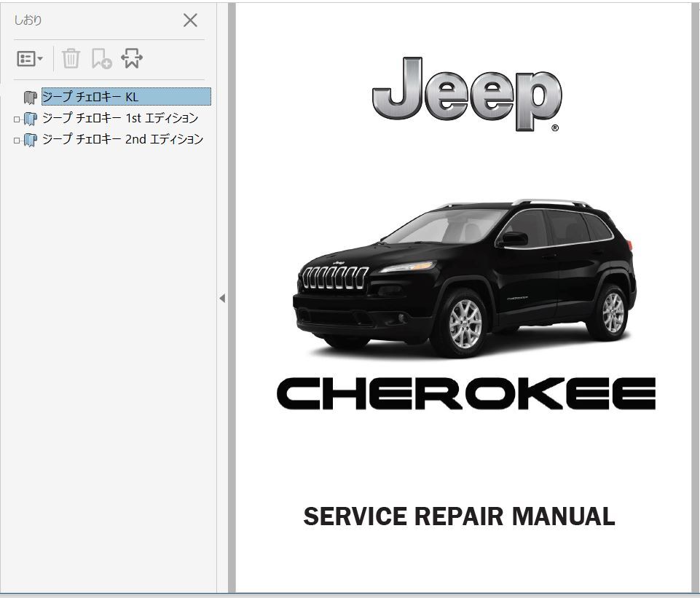Expand the ジープ チェロキー 2nd エディション node
Image resolution: width=700 pixels, height=598 pixels.
coord(17,140)
